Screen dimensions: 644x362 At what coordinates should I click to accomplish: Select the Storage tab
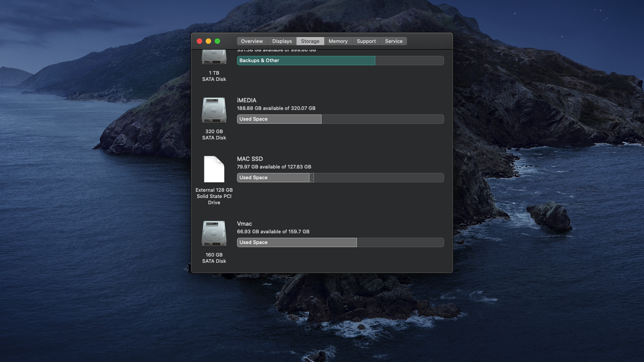coord(310,41)
